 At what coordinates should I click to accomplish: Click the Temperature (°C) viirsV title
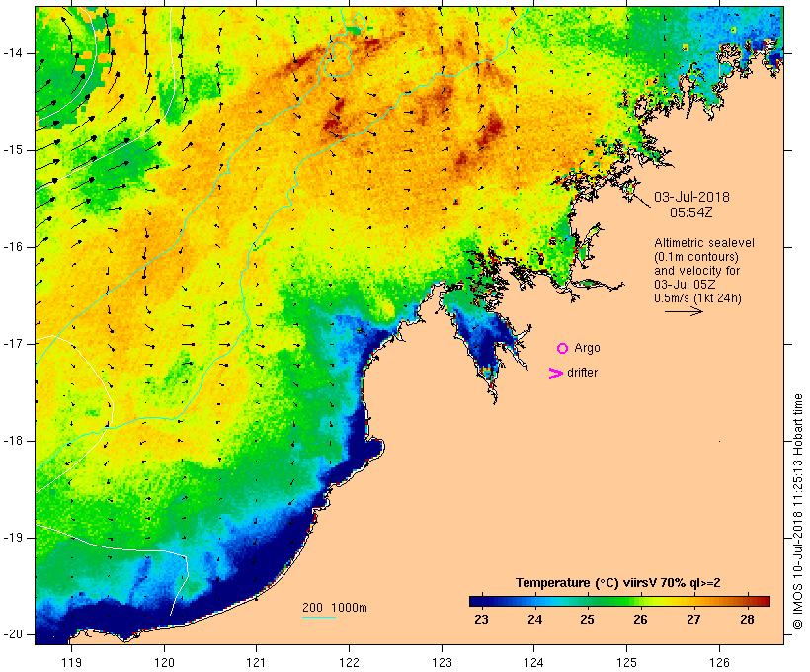click(617, 583)
